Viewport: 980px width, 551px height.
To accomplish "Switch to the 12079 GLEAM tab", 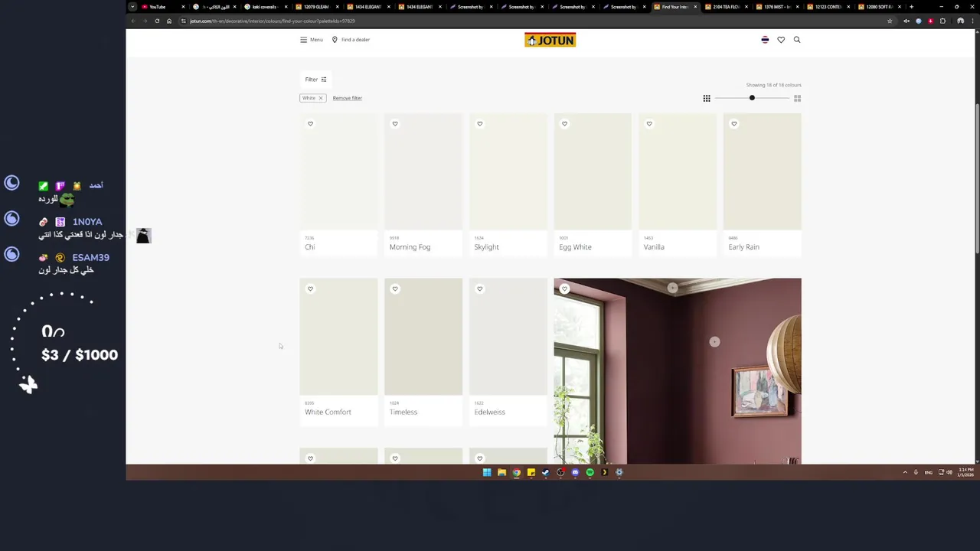I will 315,7.
